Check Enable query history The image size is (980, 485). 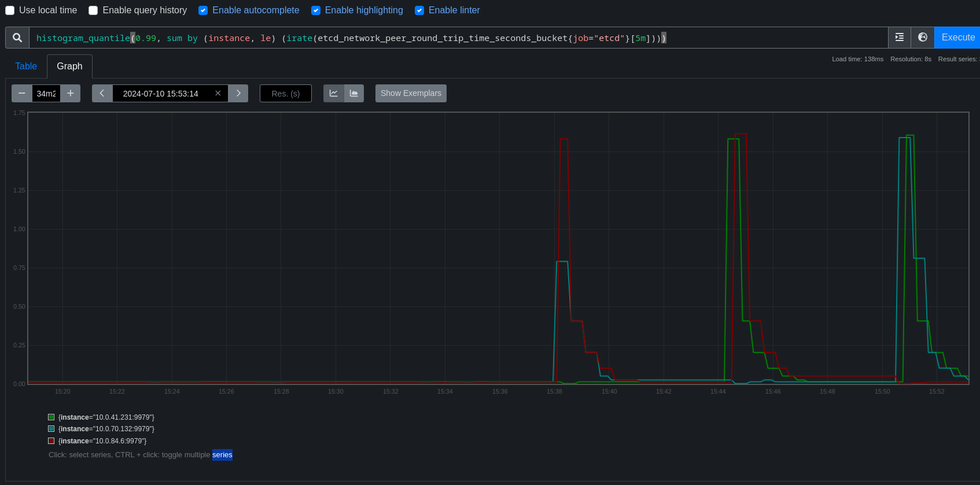[93, 10]
